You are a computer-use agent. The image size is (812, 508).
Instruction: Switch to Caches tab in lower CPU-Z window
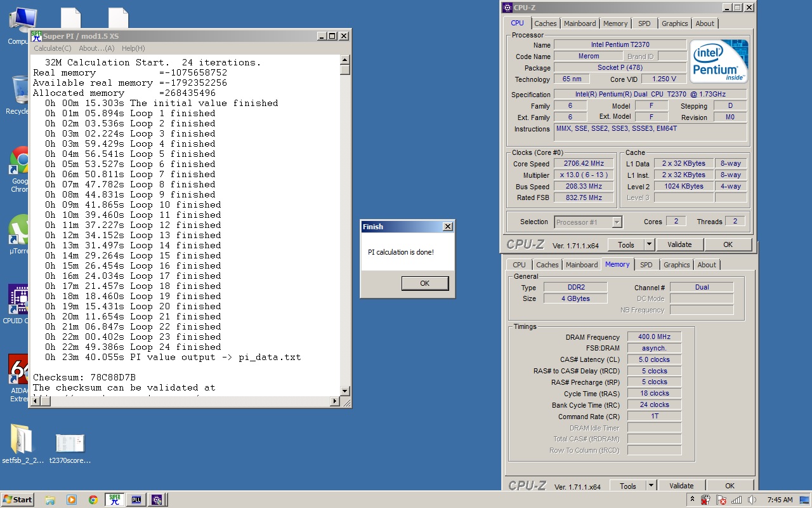tap(547, 265)
